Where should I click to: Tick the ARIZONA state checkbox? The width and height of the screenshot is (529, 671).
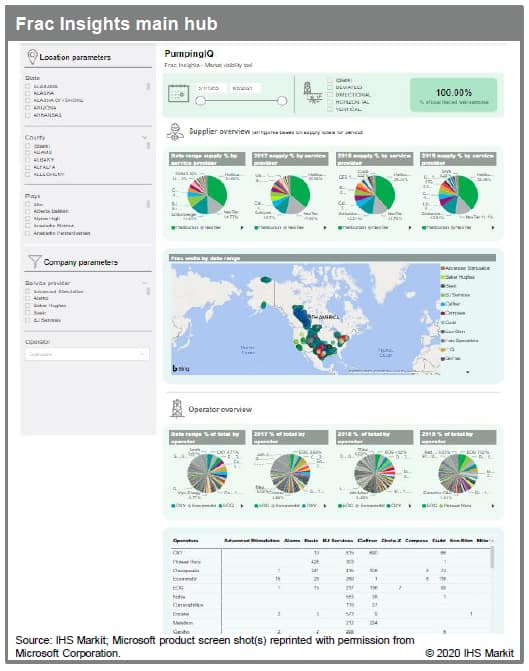pos(28,108)
